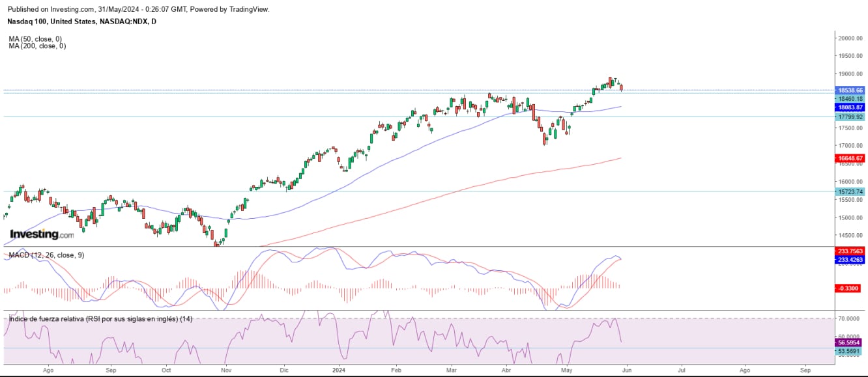Select the 15723.74 support level label
This screenshot has height=377, width=868.
(x=850, y=191)
